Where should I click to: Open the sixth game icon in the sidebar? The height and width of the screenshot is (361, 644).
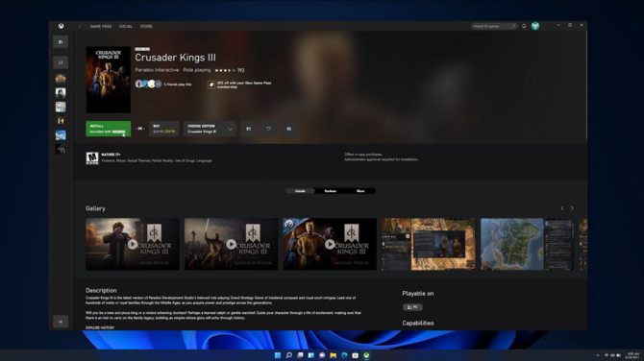click(x=61, y=149)
